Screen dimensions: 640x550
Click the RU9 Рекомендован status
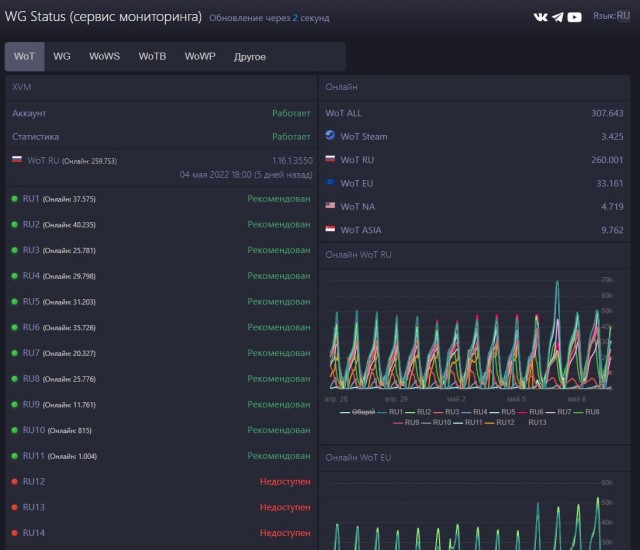coord(279,404)
